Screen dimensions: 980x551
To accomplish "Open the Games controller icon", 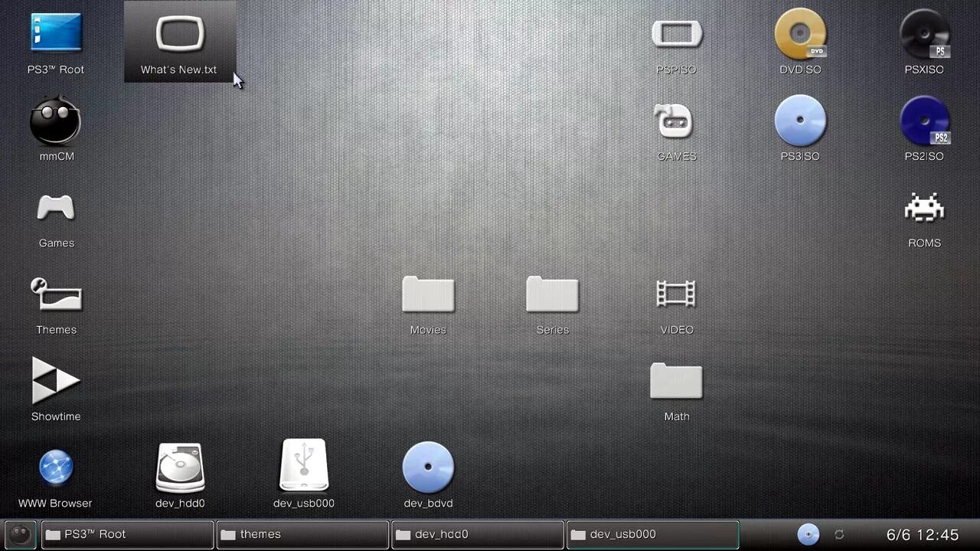I will [56, 208].
